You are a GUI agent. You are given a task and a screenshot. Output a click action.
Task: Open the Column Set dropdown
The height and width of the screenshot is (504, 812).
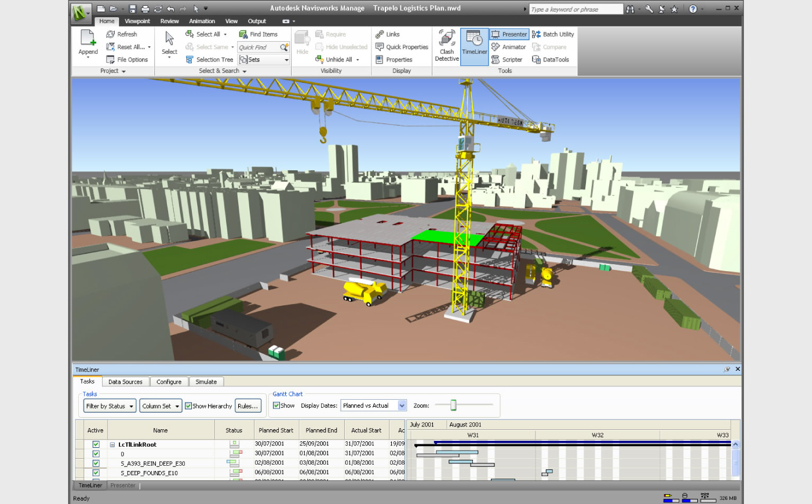coord(161,406)
